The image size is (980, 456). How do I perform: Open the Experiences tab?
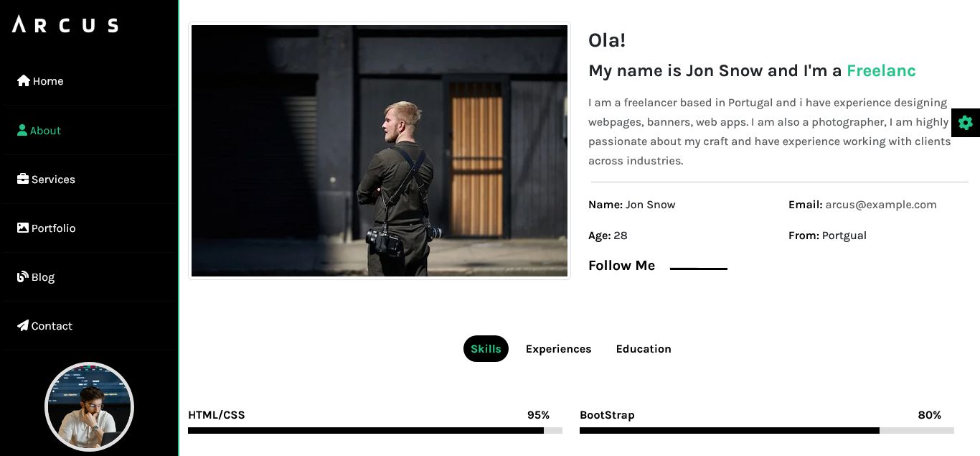tap(558, 349)
